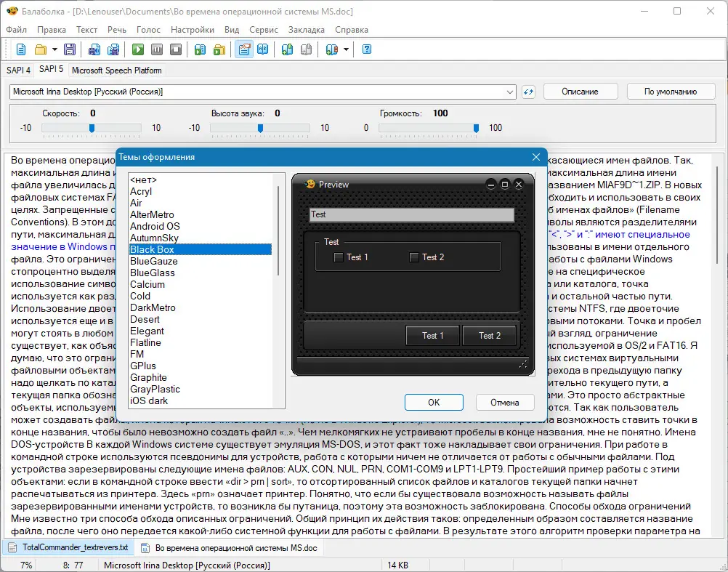Click the Test input field in Preview
728x572 pixels.
(x=412, y=214)
